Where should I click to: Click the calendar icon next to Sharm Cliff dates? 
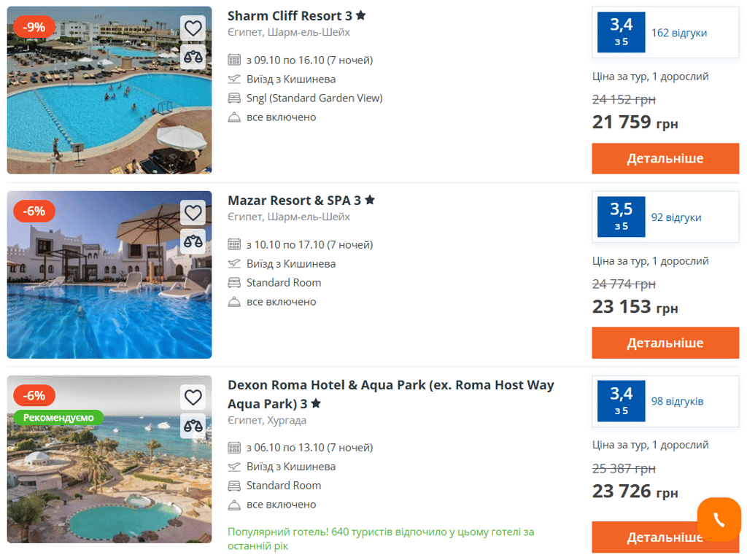(233, 60)
